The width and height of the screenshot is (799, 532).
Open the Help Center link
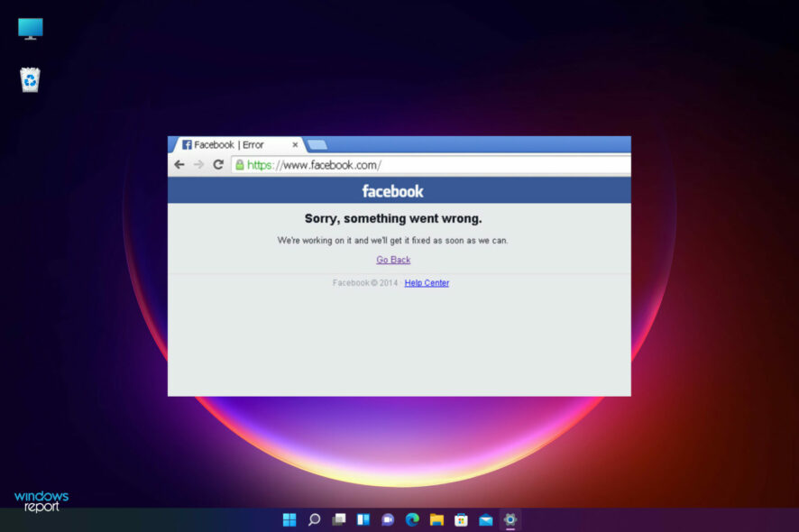[x=426, y=282]
